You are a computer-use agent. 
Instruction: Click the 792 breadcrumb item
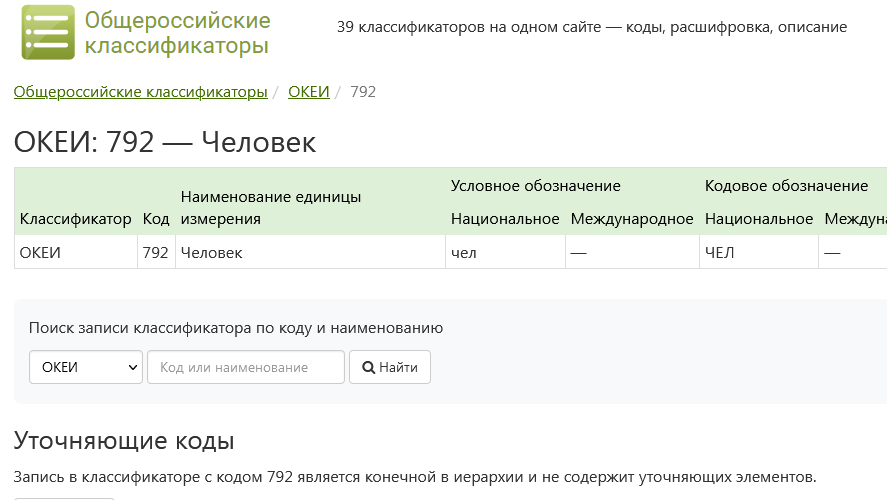click(x=363, y=92)
